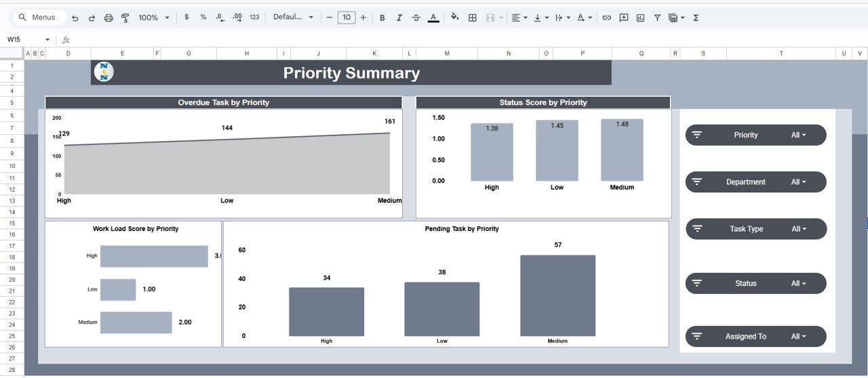Screen dimensions: 868x378
Task: Toggle italic formatting
Action: [x=399, y=18]
